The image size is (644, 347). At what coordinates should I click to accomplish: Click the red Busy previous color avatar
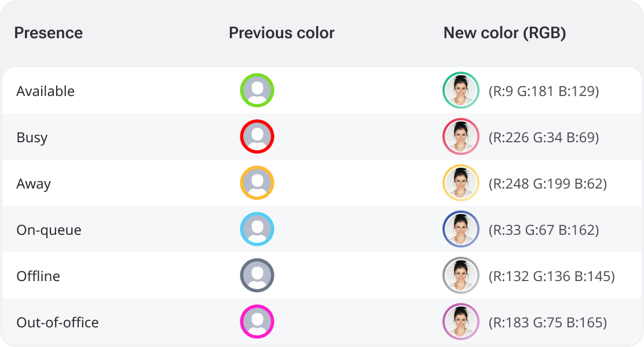[x=257, y=136]
